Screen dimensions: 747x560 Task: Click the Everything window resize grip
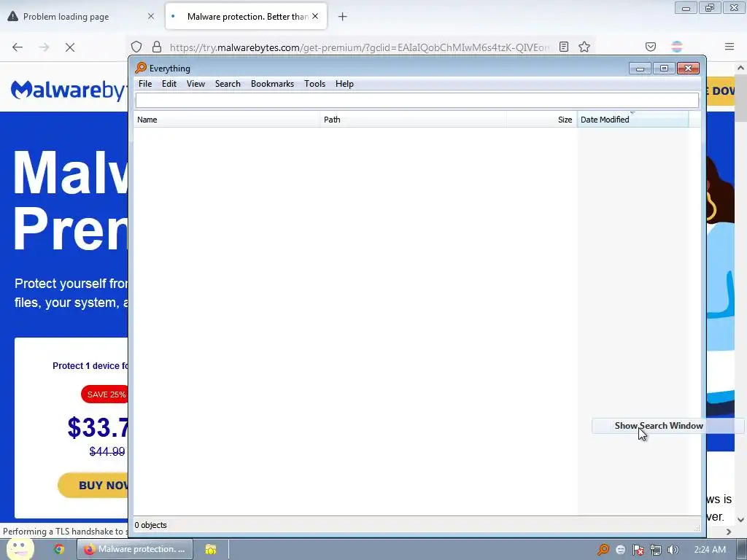[697, 528]
